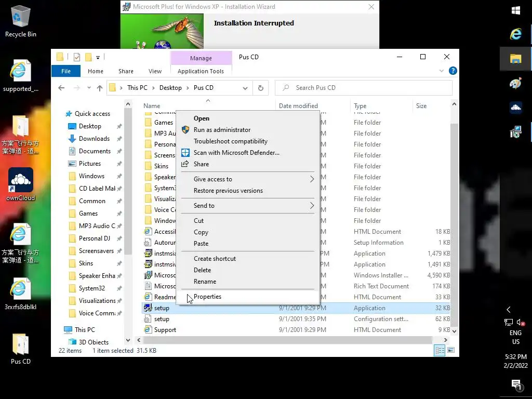The height and width of the screenshot is (399, 532).
Task: Switch to File Explorer taskbar icon
Action: [516, 59]
